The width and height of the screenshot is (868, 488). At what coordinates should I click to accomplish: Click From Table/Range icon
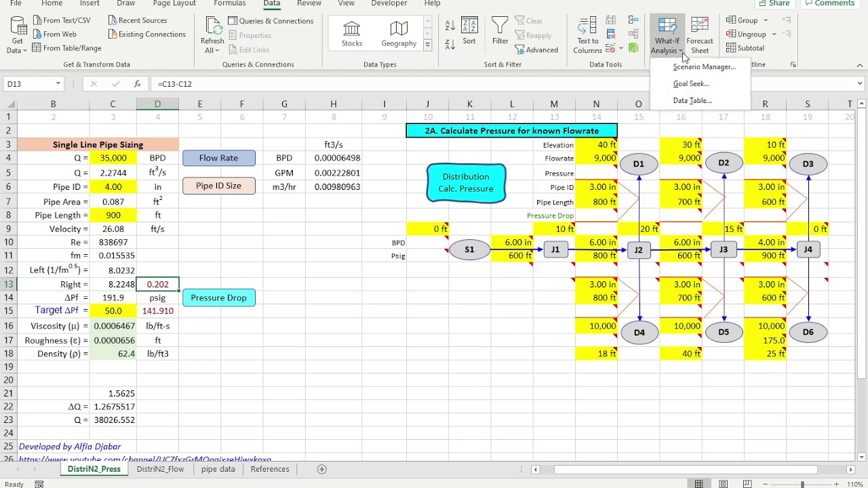37,48
